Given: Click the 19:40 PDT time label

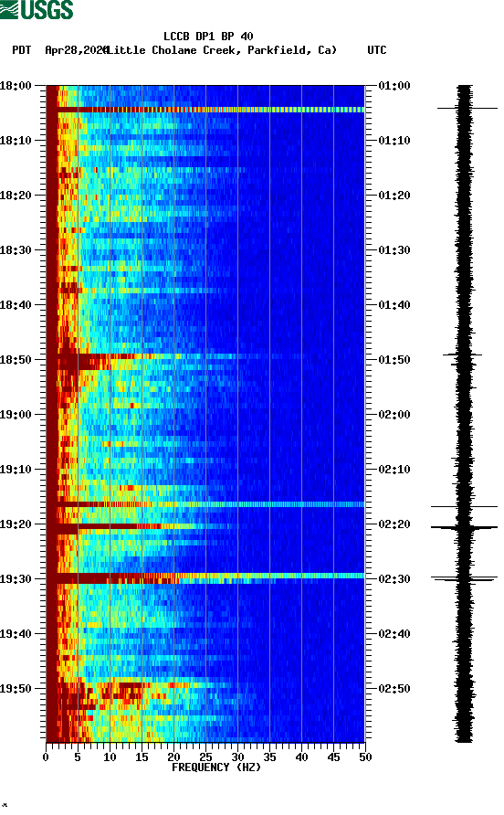Looking at the screenshot, I should pyautogui.click(x=16, y=633).
